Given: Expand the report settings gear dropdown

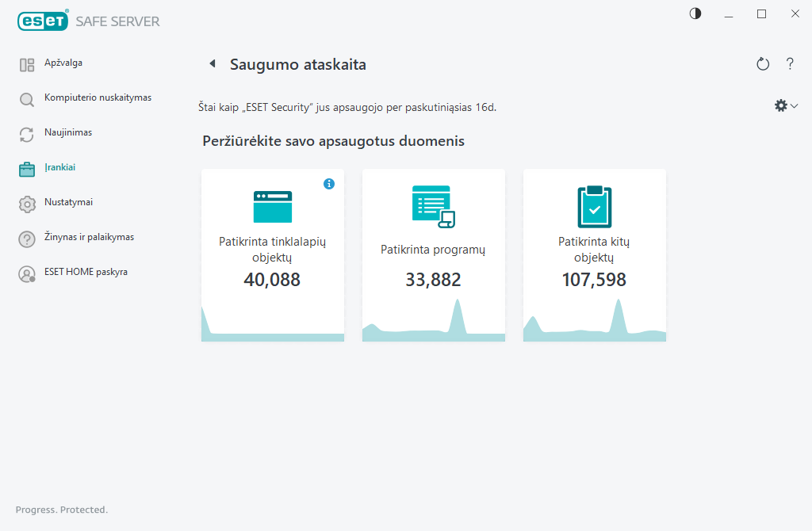Looking at the screenshot, I should pos(786,105).
